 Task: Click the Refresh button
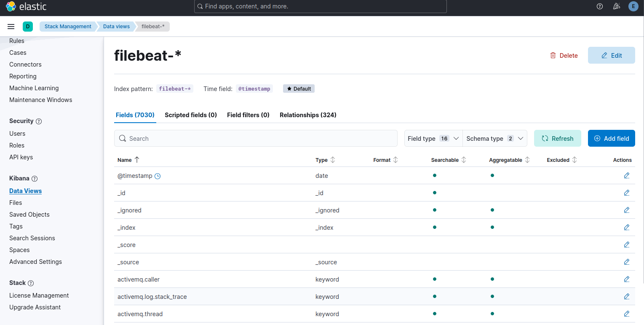[x=557, y=138]
